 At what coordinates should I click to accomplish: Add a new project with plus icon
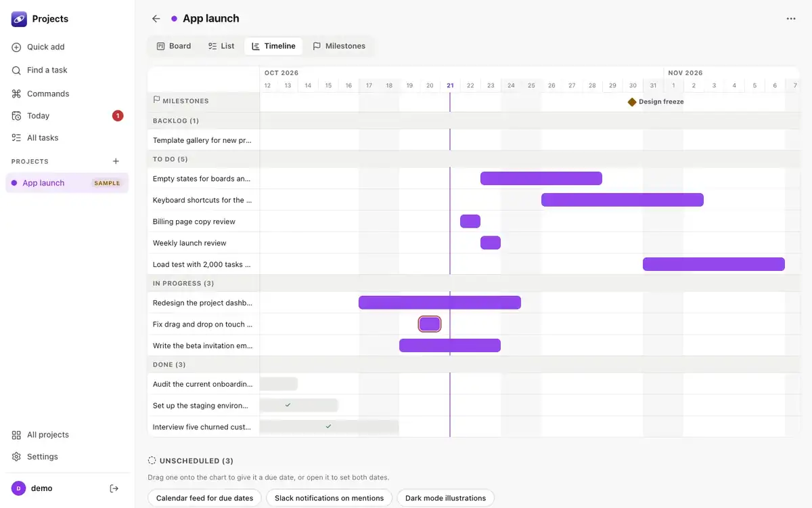click(x=116, y=161)
